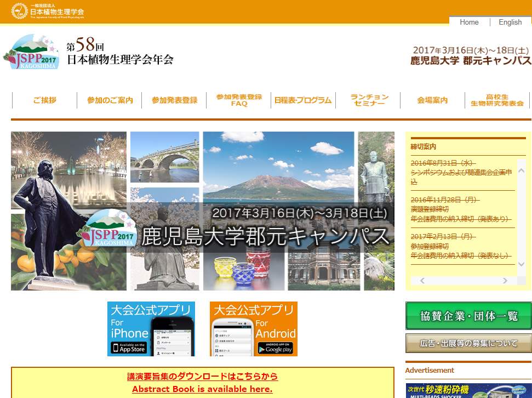Click the JSPP 2017 Kagoshima conference logo
Viewport: 532px width, 398px height.
pos(32,52)
